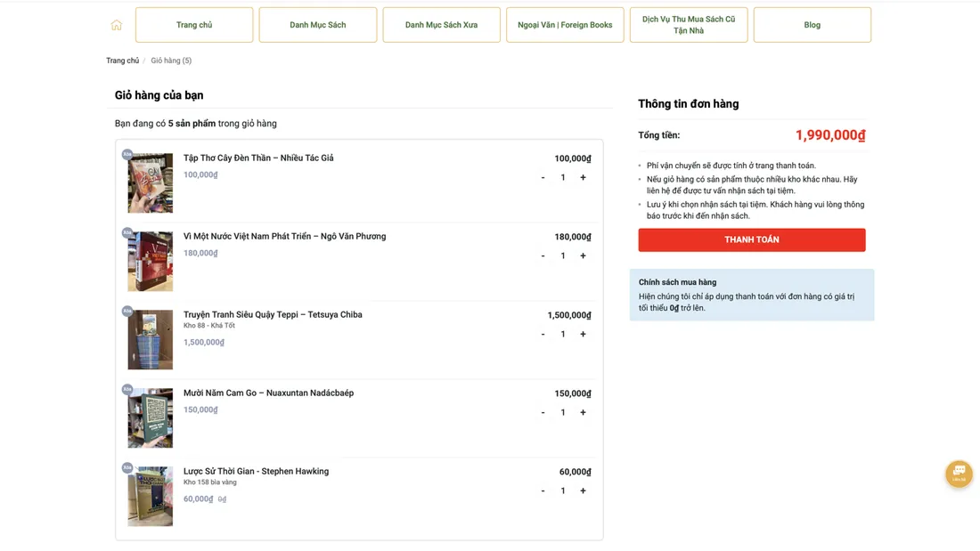Click the THANH TOÁN checkout button
This screenshot has width=980, height=551.
click(x=752, y=239)
